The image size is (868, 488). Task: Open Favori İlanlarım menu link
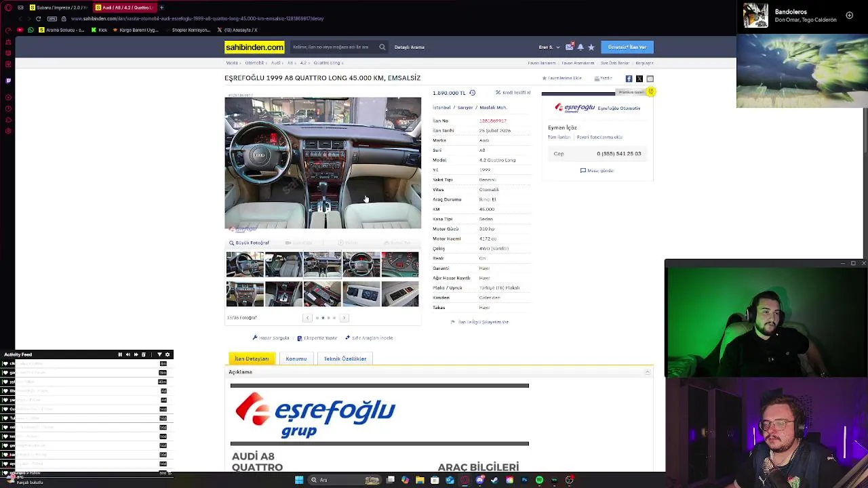[x=542, y=63]
